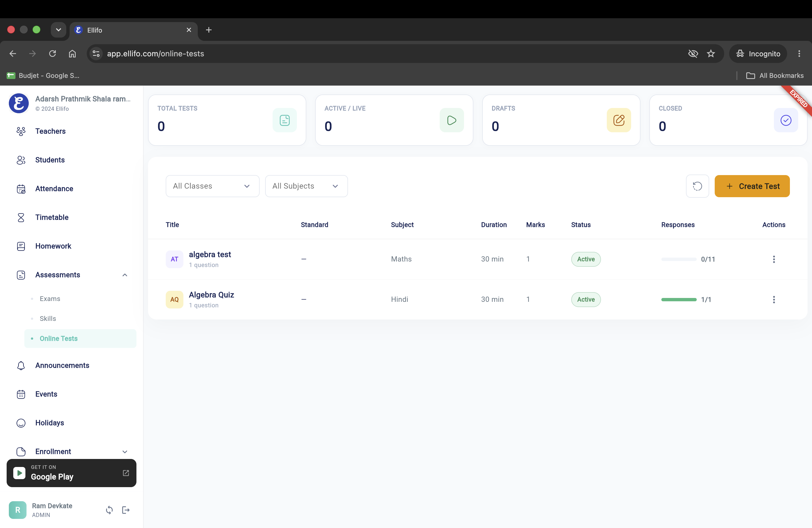The image size is (812, 528).
Task: Reload the page in the browser
Action: (x=52, y=54)
